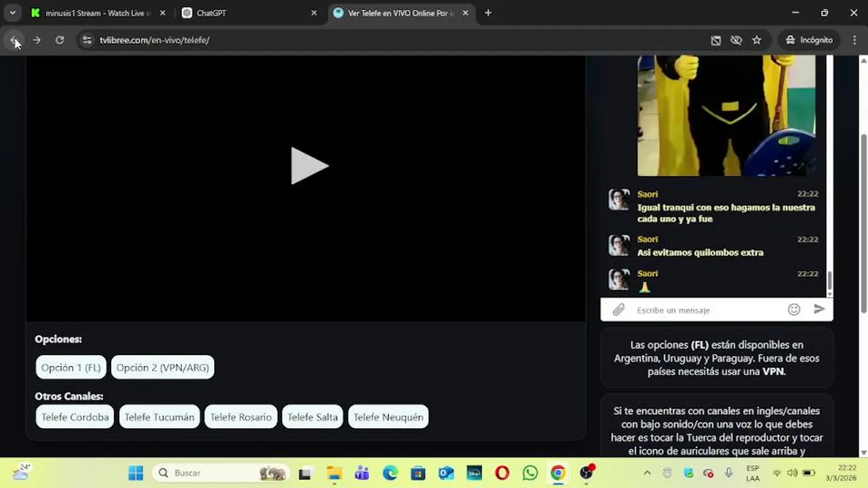
Task: Send the chat message with arrow icon
Action: pyautogui.click(x=819, y=309)
